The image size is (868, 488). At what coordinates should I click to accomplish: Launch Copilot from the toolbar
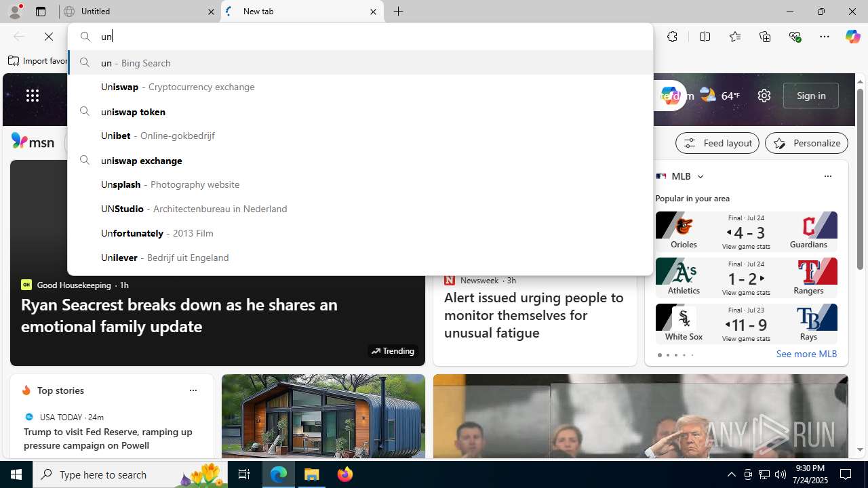coord(852,37)
